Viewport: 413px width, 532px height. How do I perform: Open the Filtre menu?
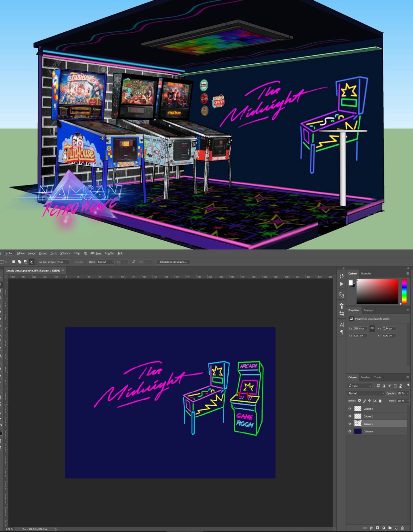pyautogui.click(x=77, y=253)
